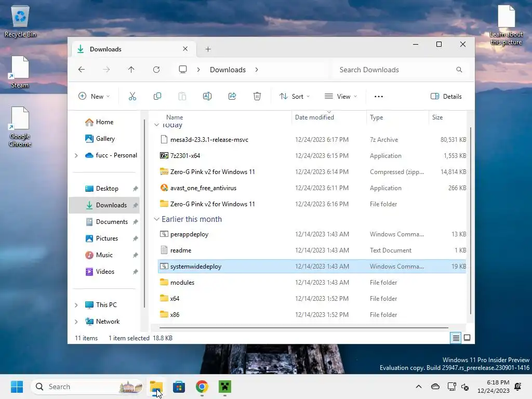The height and width of the screenshot is (399, 532).
Task: Open the Sort dropdown menu
Action: point(294,96)
